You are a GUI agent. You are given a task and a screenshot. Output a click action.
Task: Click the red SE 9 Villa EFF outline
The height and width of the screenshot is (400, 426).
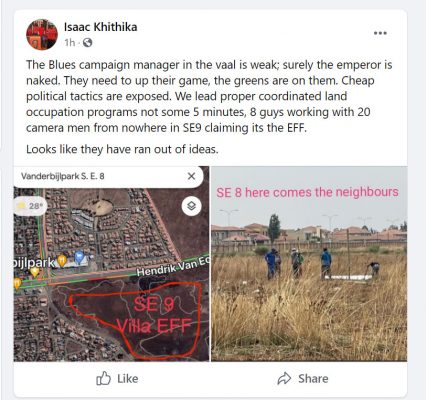[x=136, y=320]
